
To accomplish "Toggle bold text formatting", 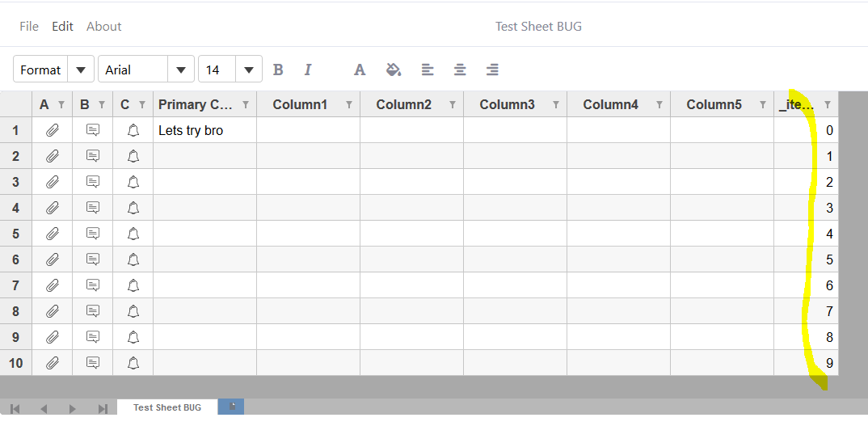I will [278, 70].
